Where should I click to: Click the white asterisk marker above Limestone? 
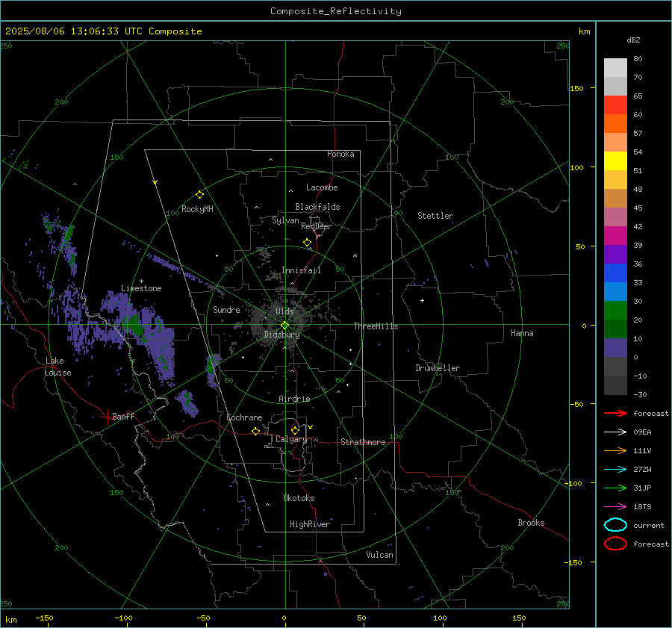coord(141,282)
